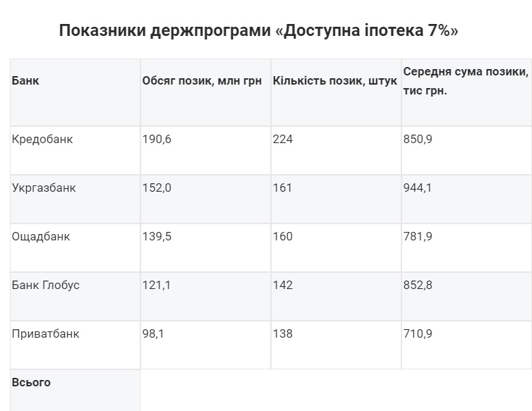Click Кредобанк loan volume 190,6
532x411 pixels.
pos(205,151)
